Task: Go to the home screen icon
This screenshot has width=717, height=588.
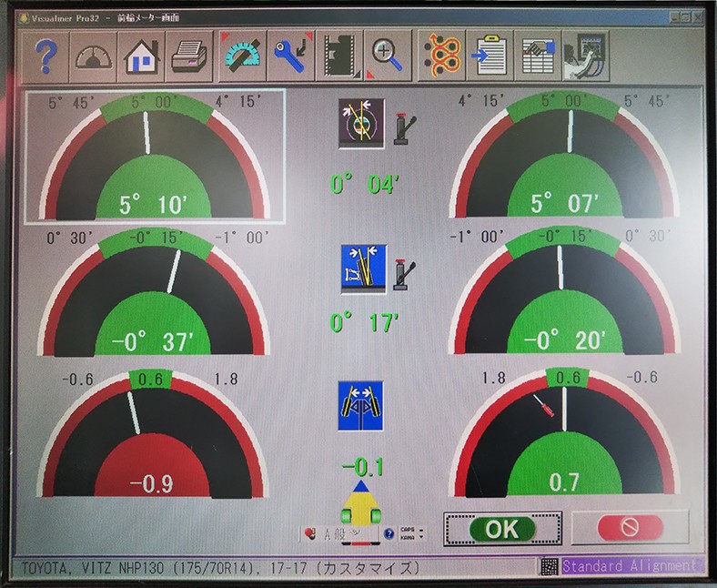Action: click(141, 56)
